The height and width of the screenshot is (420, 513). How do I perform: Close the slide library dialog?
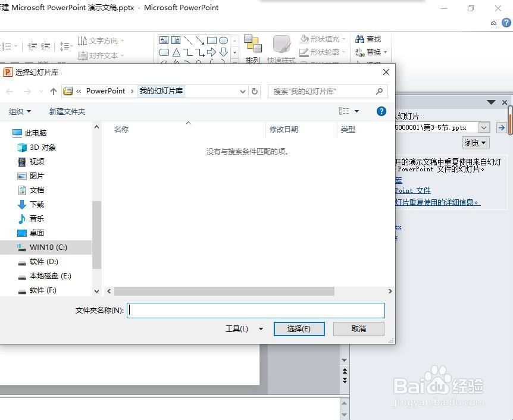[386, 72]
